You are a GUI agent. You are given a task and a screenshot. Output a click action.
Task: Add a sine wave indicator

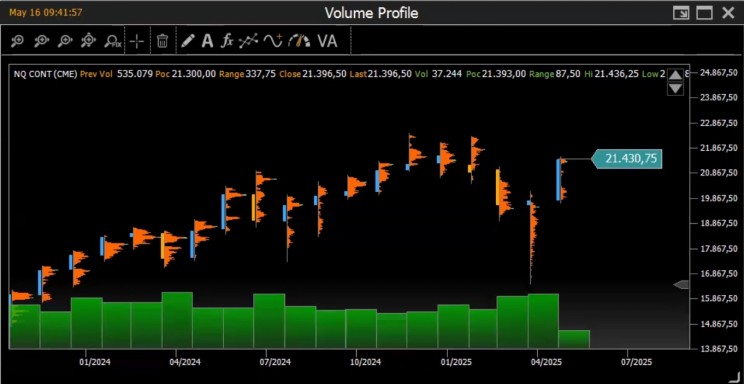click(x=273, y=41)
